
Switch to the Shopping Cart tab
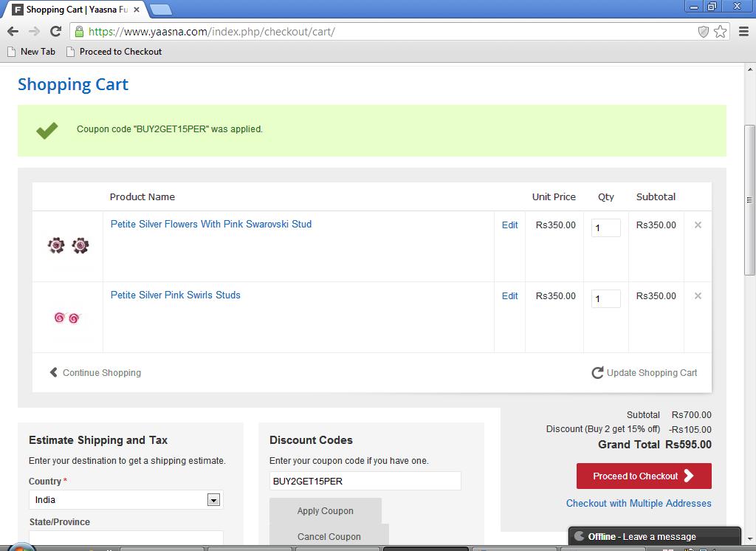(x=74, y=10)
